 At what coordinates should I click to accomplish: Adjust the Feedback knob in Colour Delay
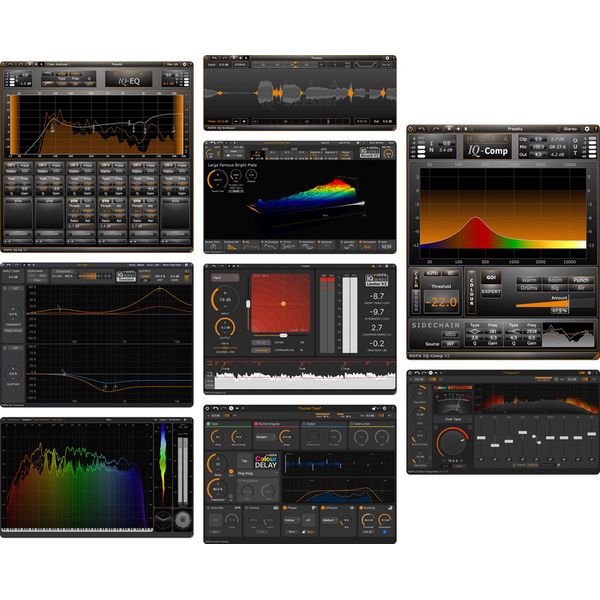[x=218, y=489]
